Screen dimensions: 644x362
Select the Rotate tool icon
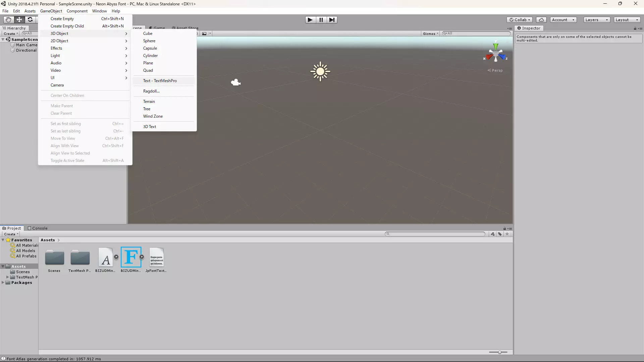(x=30, y=20)
